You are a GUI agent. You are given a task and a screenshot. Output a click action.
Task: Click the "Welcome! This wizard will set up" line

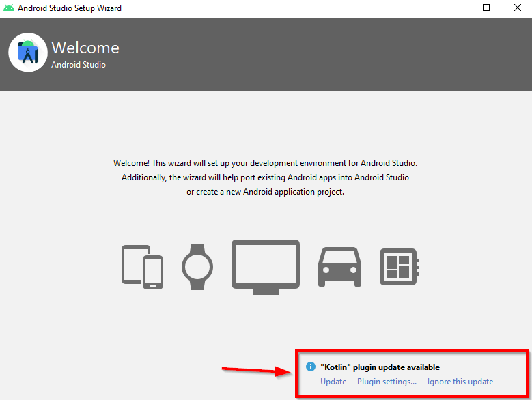(266, 163)
